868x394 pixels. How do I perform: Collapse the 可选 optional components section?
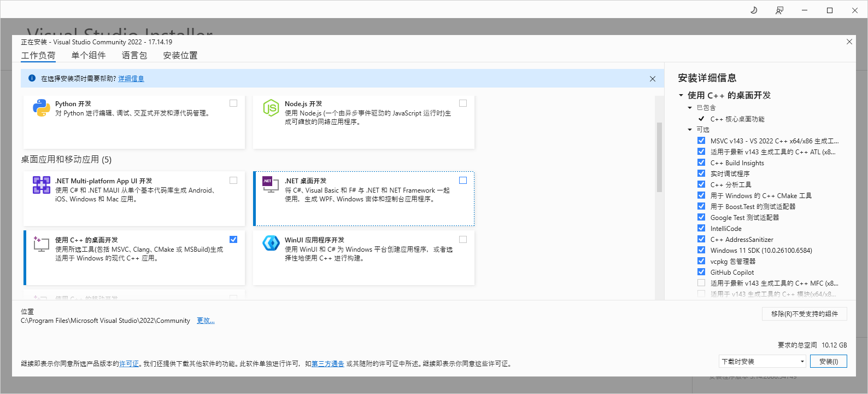pyautogui.click(x=690, y=130)
